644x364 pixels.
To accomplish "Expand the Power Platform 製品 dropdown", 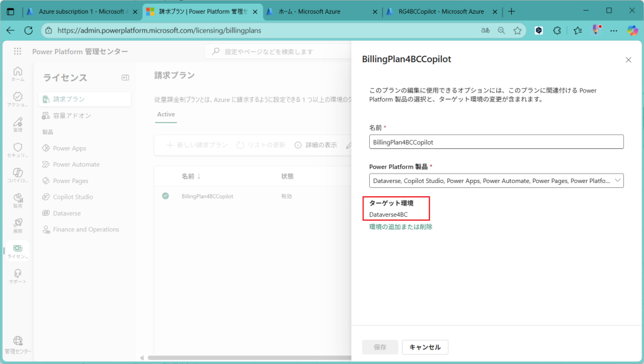I will click(x=496, y=180).
